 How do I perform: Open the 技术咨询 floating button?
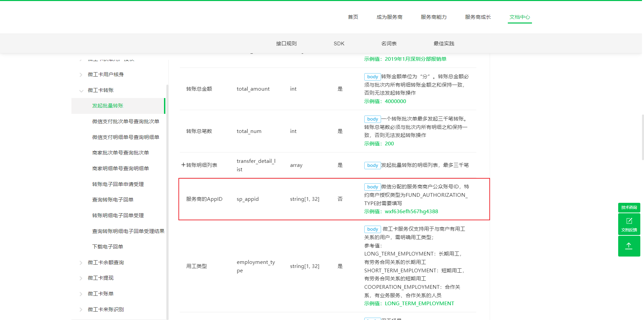tap(629, 208)
